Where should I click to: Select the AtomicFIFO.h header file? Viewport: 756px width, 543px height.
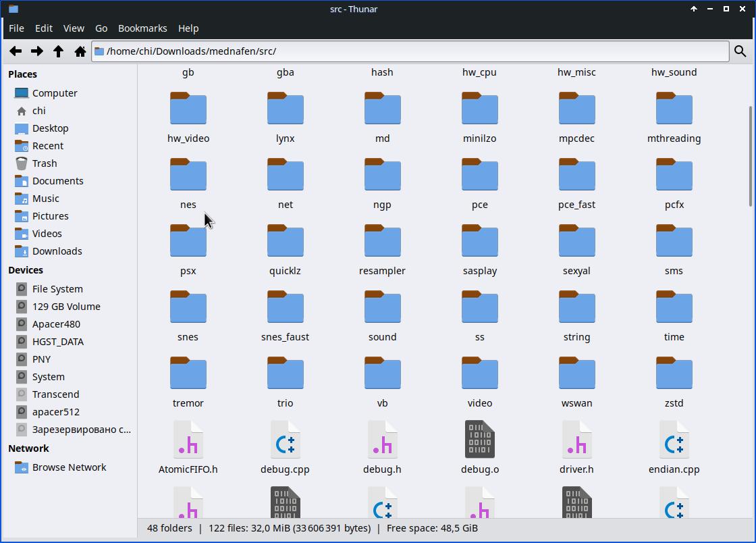tap(188, 440)
